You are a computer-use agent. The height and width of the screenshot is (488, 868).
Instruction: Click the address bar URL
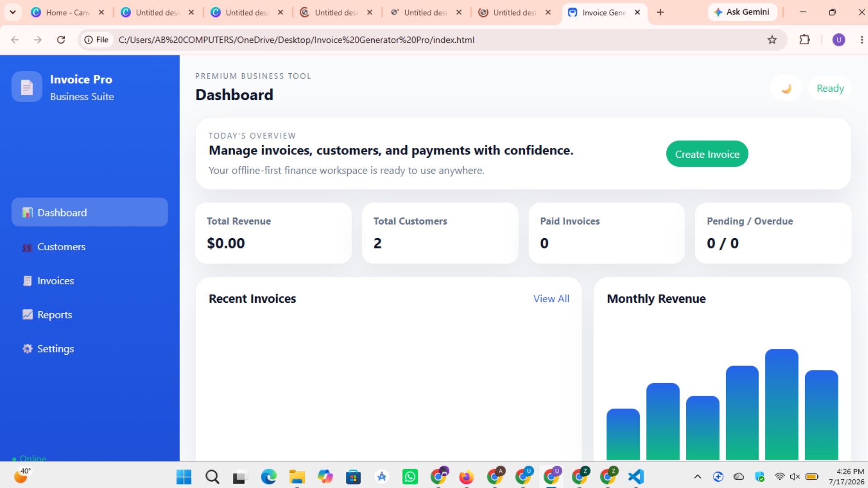[x=297, y=40]
